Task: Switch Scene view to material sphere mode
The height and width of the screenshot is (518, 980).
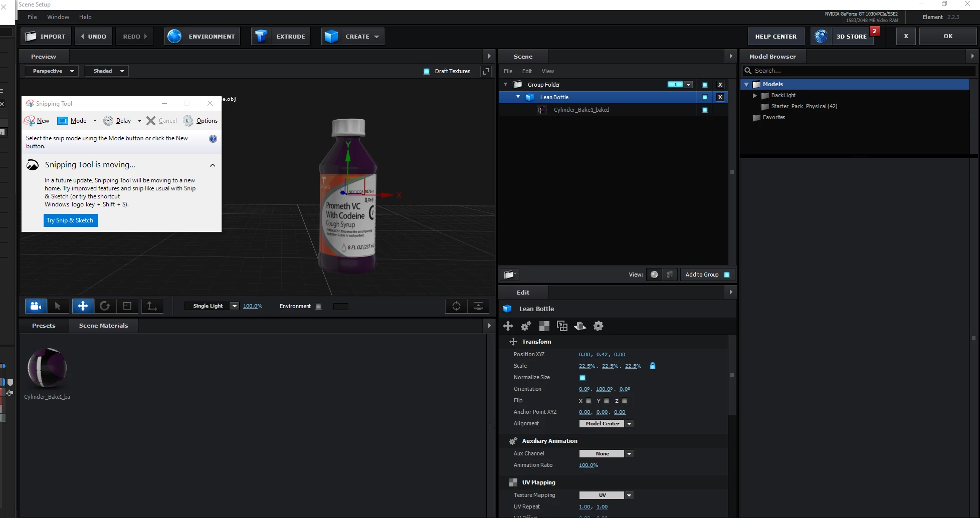Action: (x=654, y=275)
